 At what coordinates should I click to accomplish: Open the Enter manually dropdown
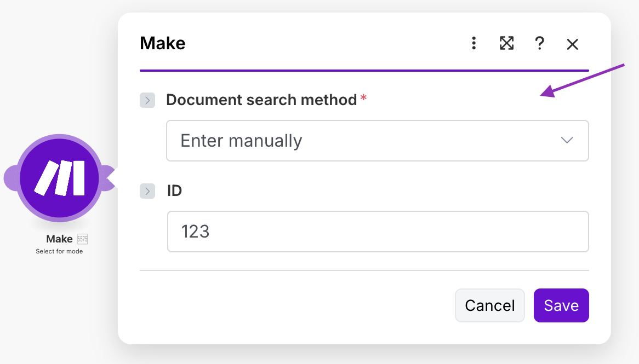pyautogui.click(x=377, y=141)
